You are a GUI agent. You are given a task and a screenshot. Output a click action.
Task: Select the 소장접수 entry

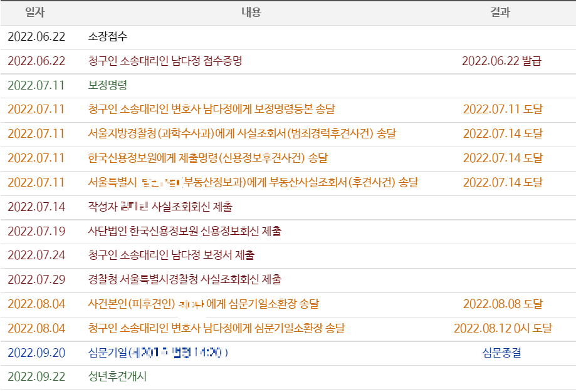pos(108,37)
